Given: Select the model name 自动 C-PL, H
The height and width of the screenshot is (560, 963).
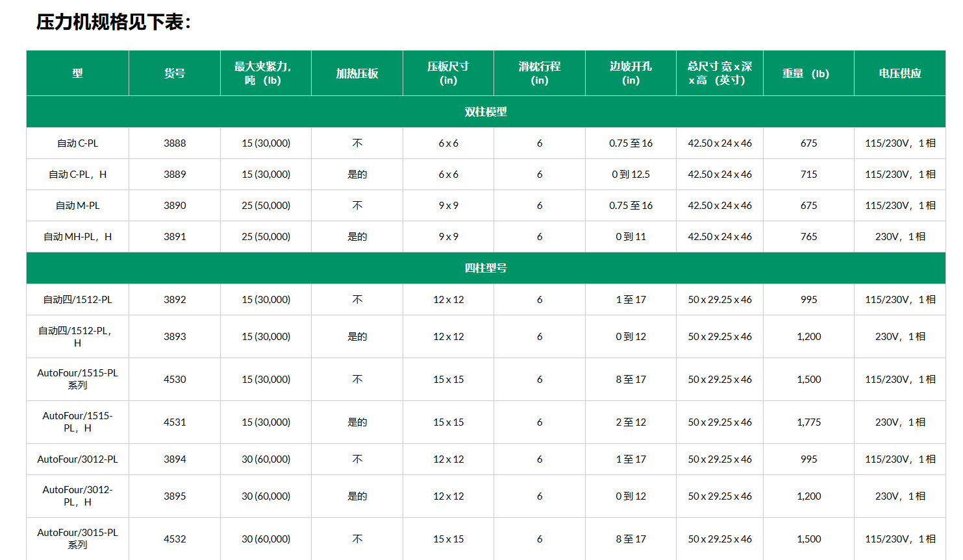Looking at the screenshot, I should 77,175.
